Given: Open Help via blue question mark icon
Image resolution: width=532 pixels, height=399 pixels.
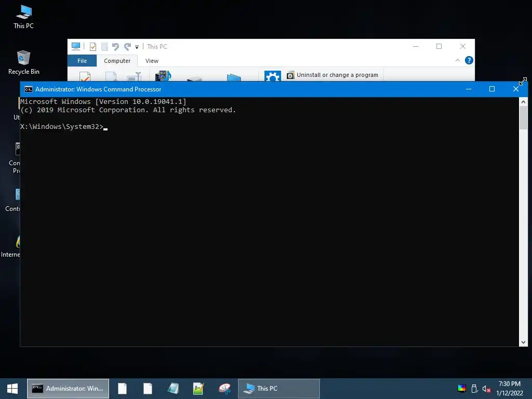Looking at the screenshot, I should (469, 60).
